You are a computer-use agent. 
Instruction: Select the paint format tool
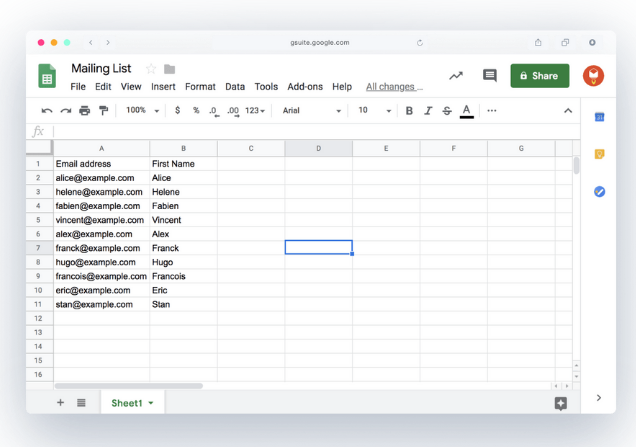(x=103, y=111)
